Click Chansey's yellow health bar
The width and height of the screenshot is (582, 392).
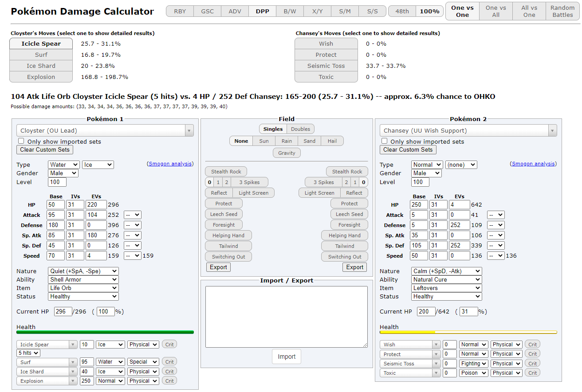(468, 332)
